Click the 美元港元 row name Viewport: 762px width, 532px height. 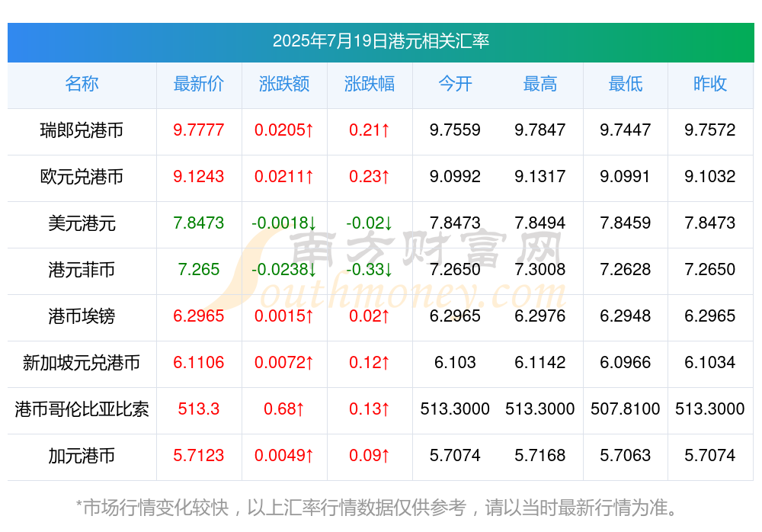pos(82,223)
